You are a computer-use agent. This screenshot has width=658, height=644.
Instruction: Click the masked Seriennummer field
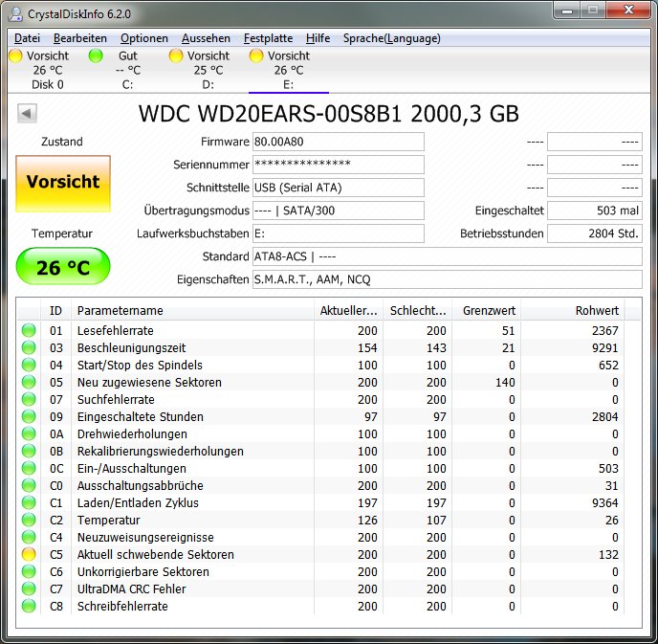tap(339, 165)
